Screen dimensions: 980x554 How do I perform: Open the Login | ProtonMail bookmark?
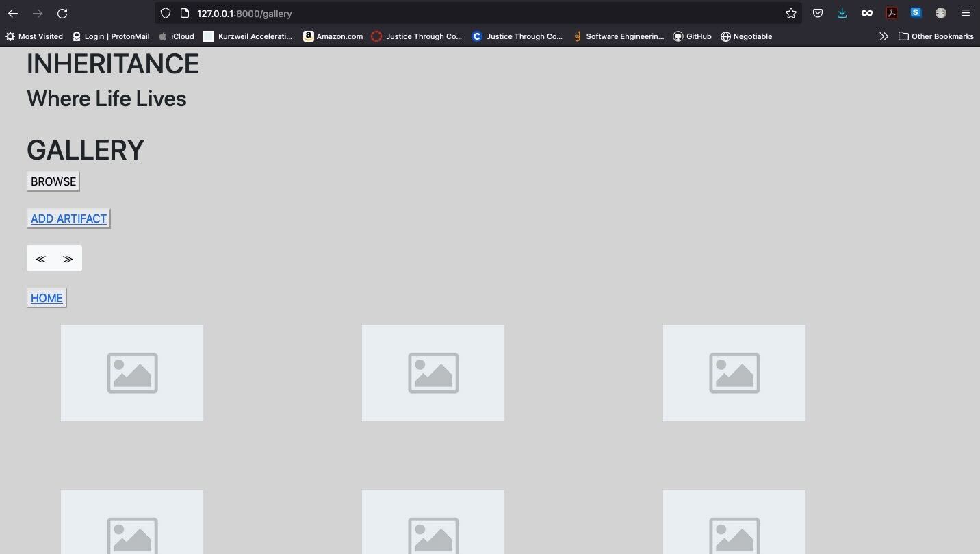coord(111,36)
